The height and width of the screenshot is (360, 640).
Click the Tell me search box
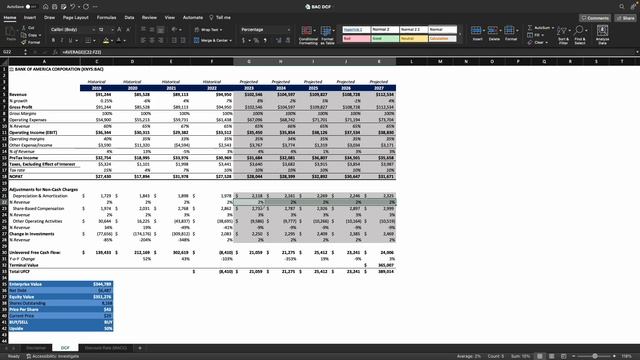point(220,18)
